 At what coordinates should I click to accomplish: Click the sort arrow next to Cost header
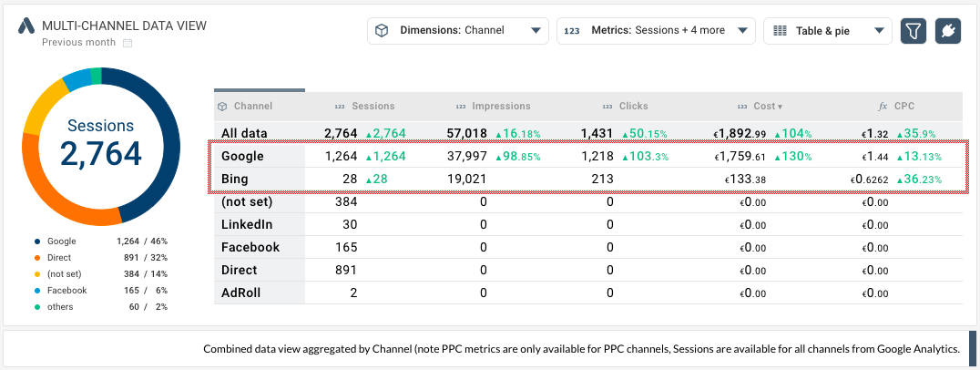[x=780, y=107]
